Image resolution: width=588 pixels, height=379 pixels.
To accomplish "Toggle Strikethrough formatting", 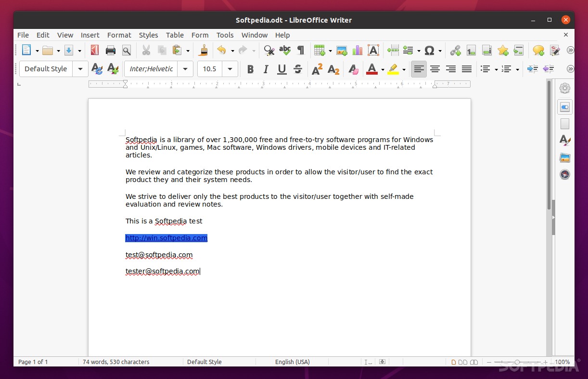I will click(x=298, y=69).
